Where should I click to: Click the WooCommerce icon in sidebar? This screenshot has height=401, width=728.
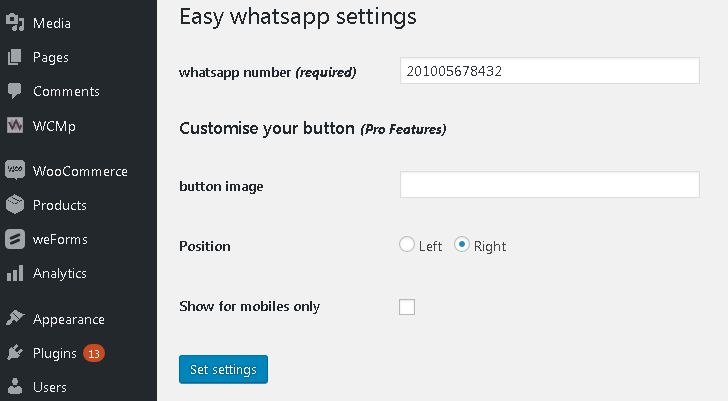pyautogui.click(x=15, y=171)
